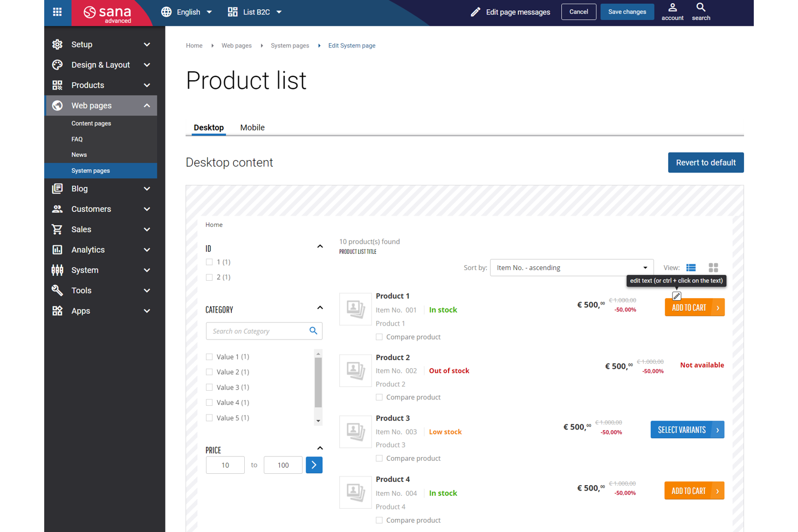Collapse the CATEGORY filter section
This screenshot has width=798, height=532.
tap(320, 307)
